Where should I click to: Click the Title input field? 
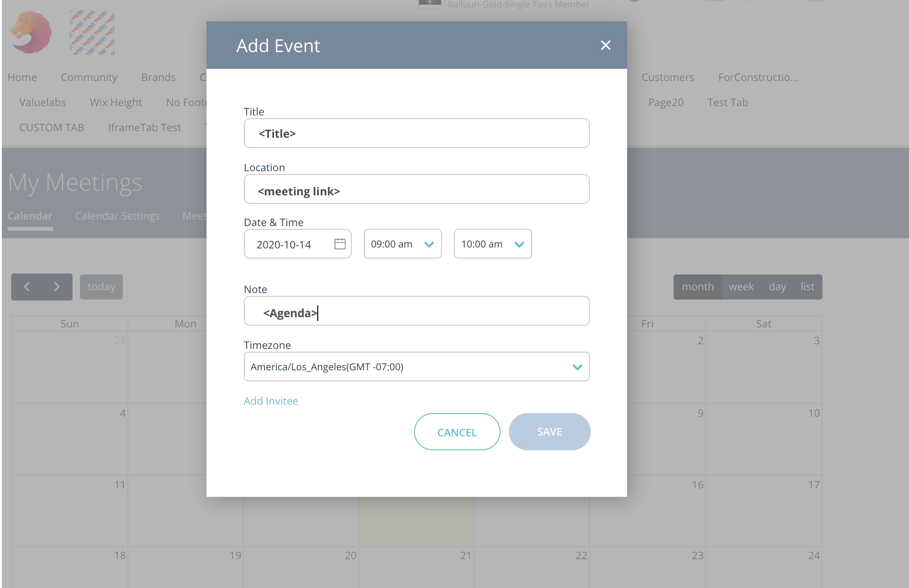(416, 133)
